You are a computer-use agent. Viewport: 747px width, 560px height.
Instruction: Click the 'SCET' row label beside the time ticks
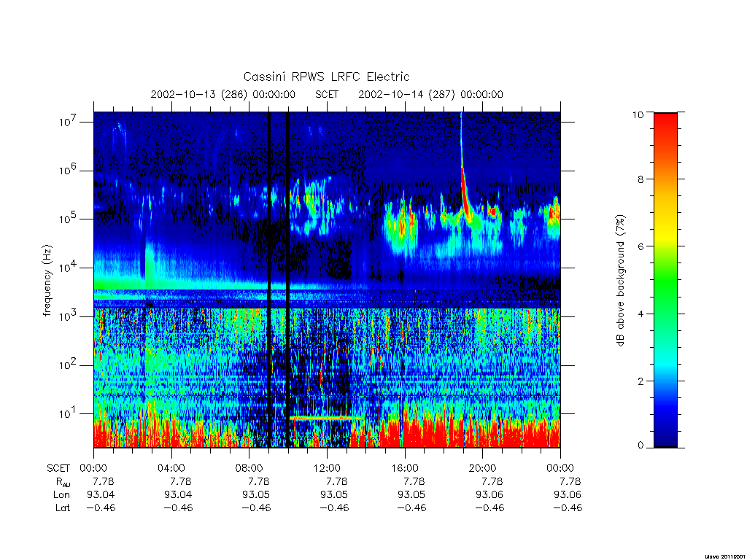pos(58,468)
